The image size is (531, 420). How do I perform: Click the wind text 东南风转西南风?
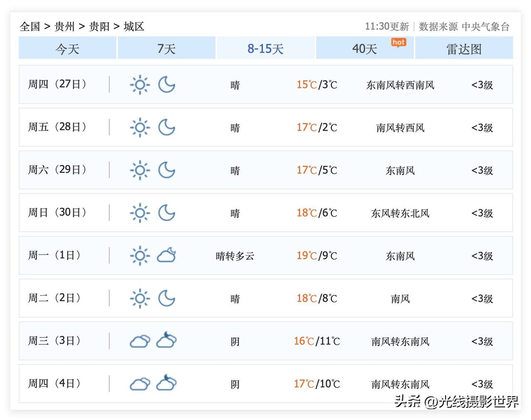click(x=400, y=85)
